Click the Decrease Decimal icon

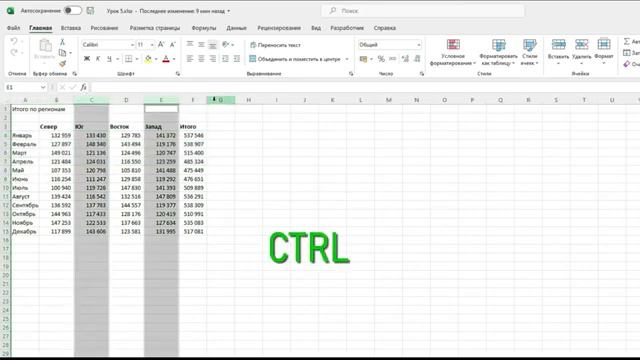417,59
